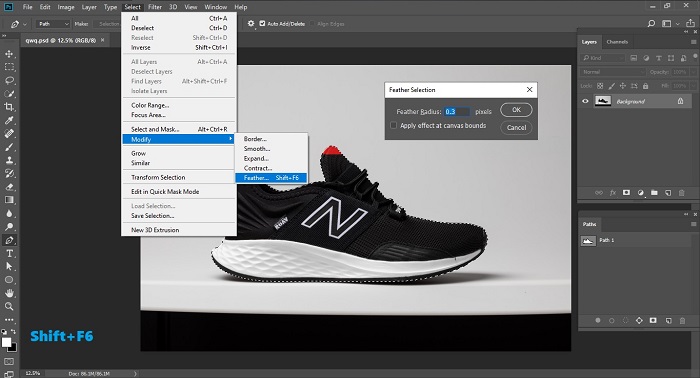Screen dimensions: 700x378
Task: Select the Pen tool in toolbox
Action: coord(9,240)
